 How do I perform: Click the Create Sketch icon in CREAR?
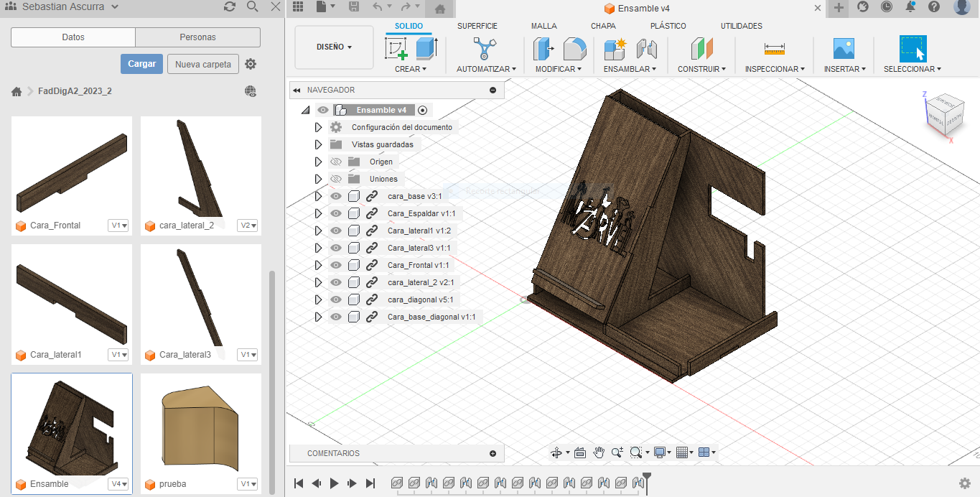(x=396, y=49)
